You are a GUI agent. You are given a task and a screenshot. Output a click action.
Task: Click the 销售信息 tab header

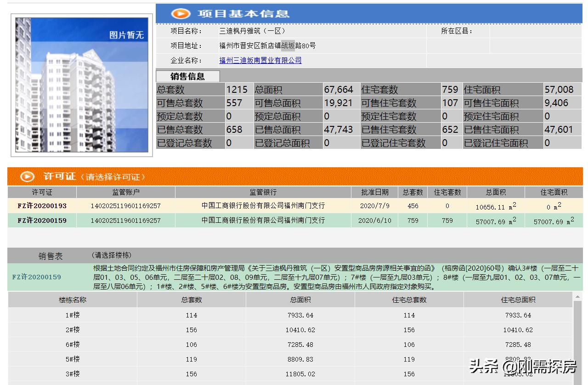[x=188, y=76]
